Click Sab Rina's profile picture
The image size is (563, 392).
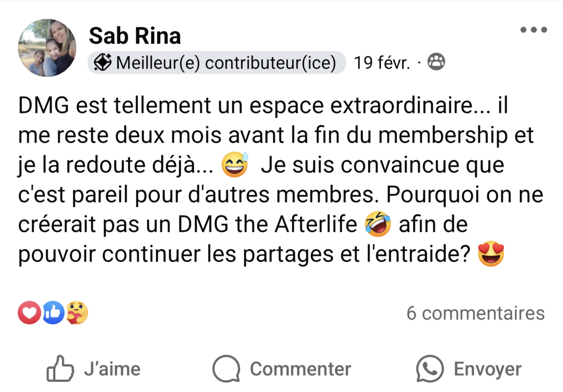click(x=47, y=48)
